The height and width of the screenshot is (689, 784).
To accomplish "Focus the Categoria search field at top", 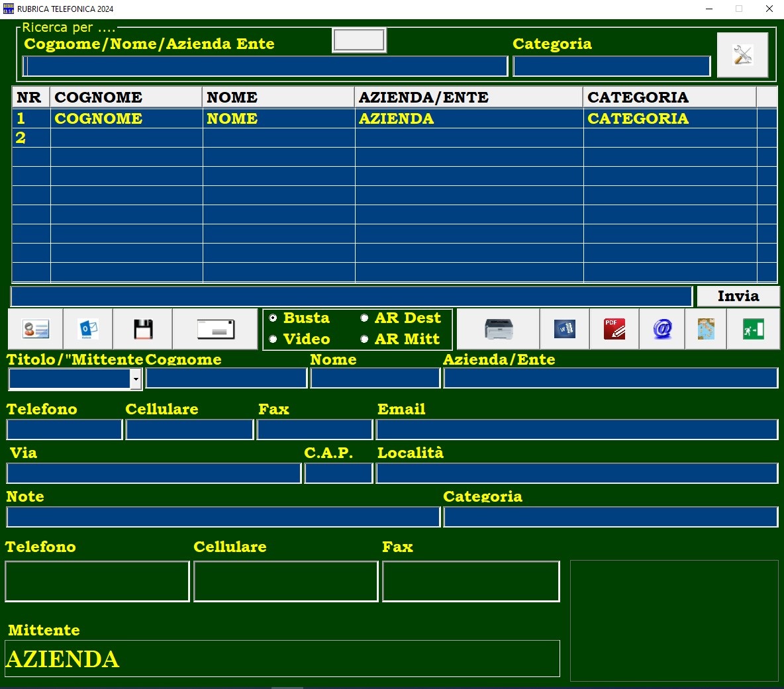I will tap(611, 66).
